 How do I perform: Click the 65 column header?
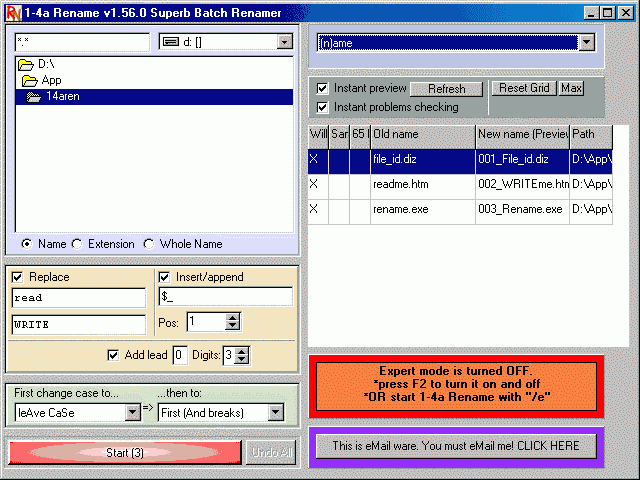[360, 136]
